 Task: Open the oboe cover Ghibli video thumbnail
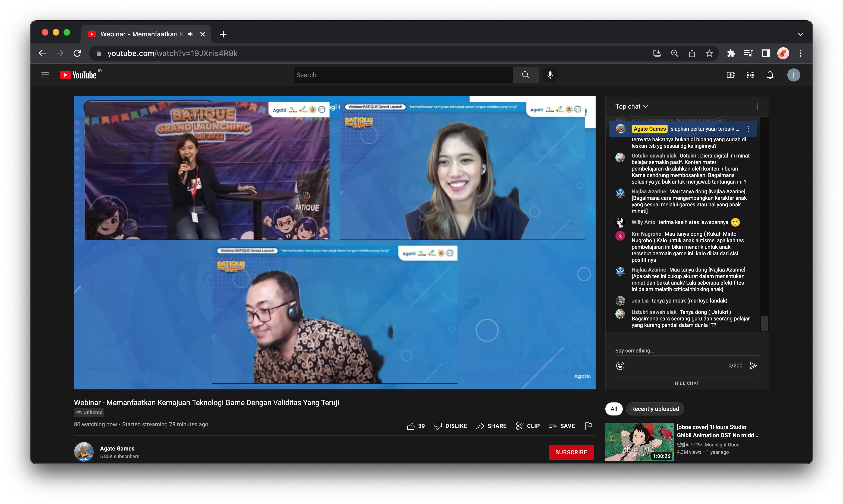pyautogui.click(x=639, y=442)
